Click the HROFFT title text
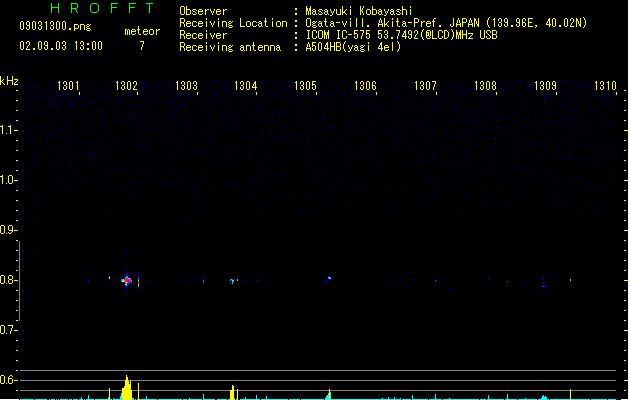The height and width of the screenshot is (400, 629). tap(103, 8)
